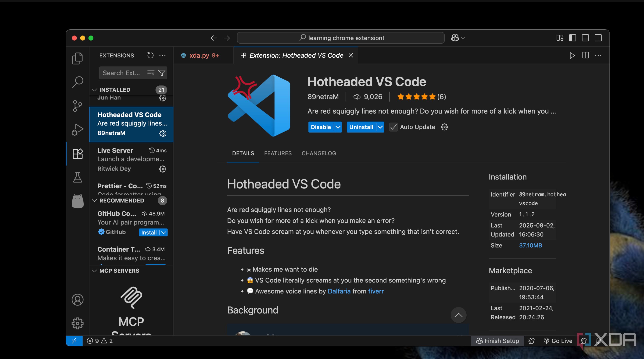Open extension settings gear beside Auto Update
The image size is (644, 359).
point(444,127)
